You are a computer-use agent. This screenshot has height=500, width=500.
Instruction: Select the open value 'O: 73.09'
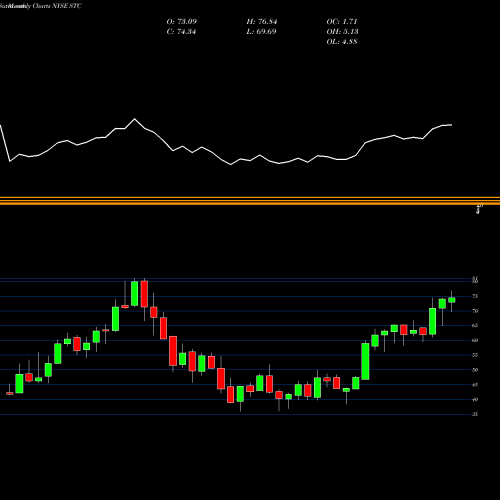[182, 22]
